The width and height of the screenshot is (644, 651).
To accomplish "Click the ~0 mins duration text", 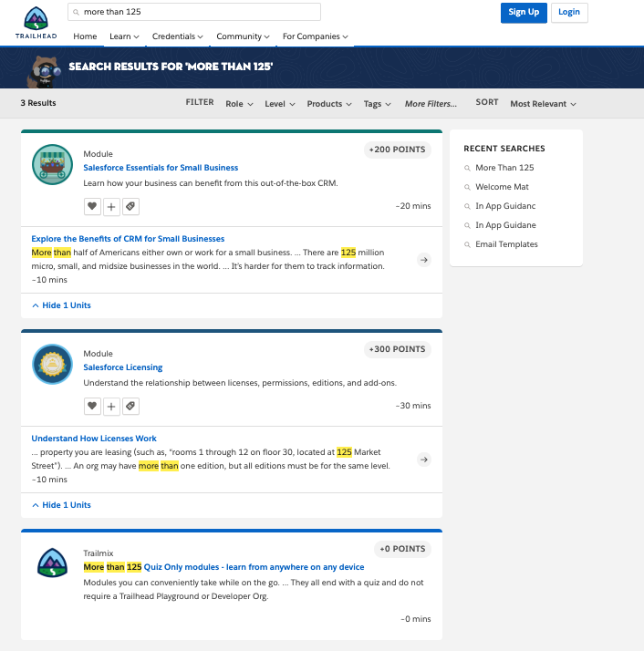I will click(415, 619).
